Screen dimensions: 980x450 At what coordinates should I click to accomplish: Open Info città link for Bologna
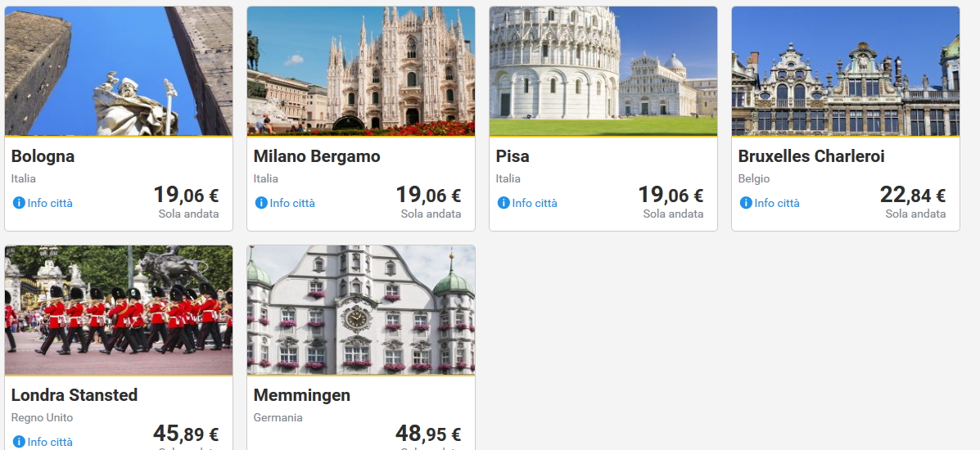(50, 203)
